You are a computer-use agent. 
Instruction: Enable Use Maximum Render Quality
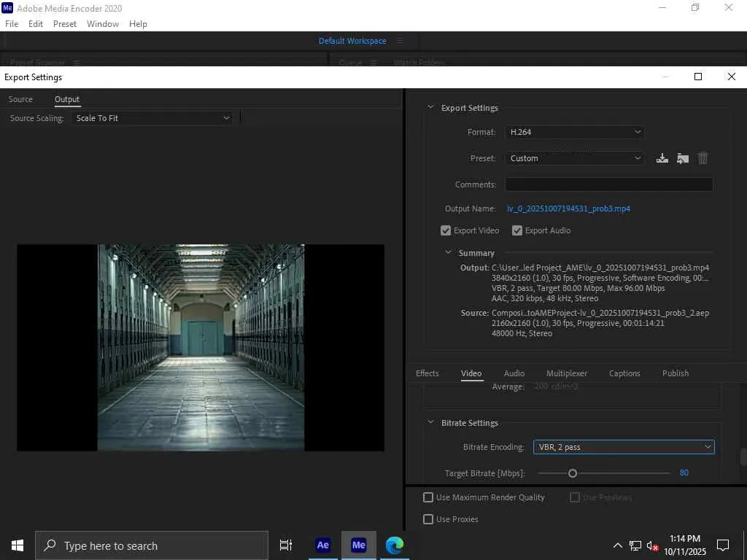428,497
